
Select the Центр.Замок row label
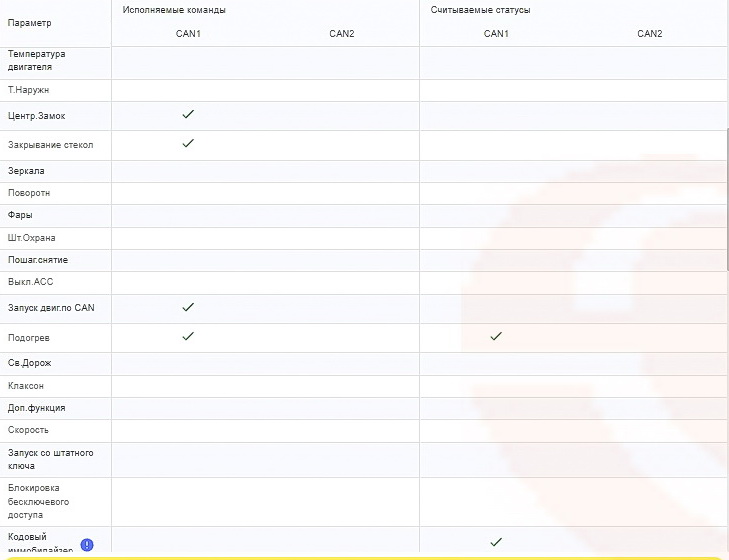click(36, 116)
